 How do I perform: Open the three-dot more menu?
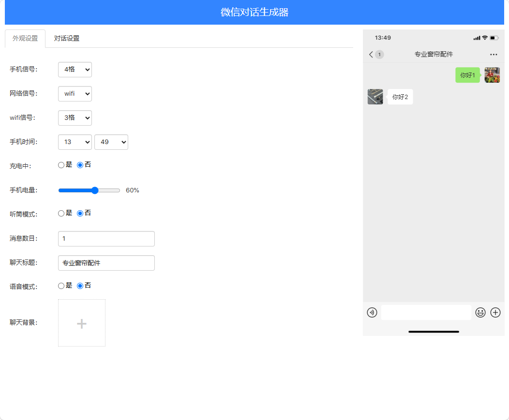pyautogui.click(x=494, y=54)
